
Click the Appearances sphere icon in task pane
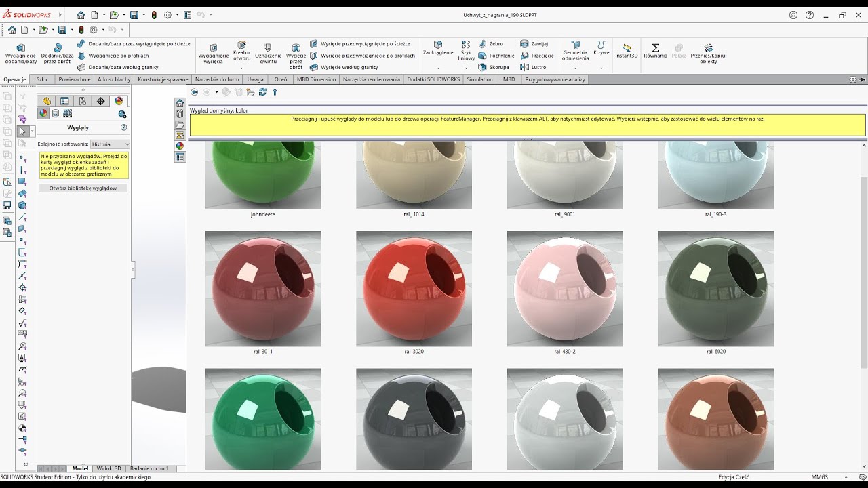point(180,146)
